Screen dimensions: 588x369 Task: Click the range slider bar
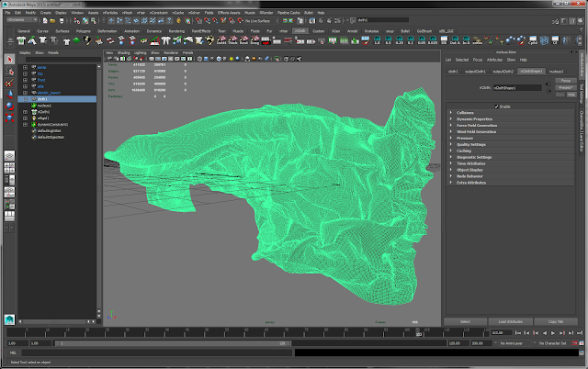[173, 343]
